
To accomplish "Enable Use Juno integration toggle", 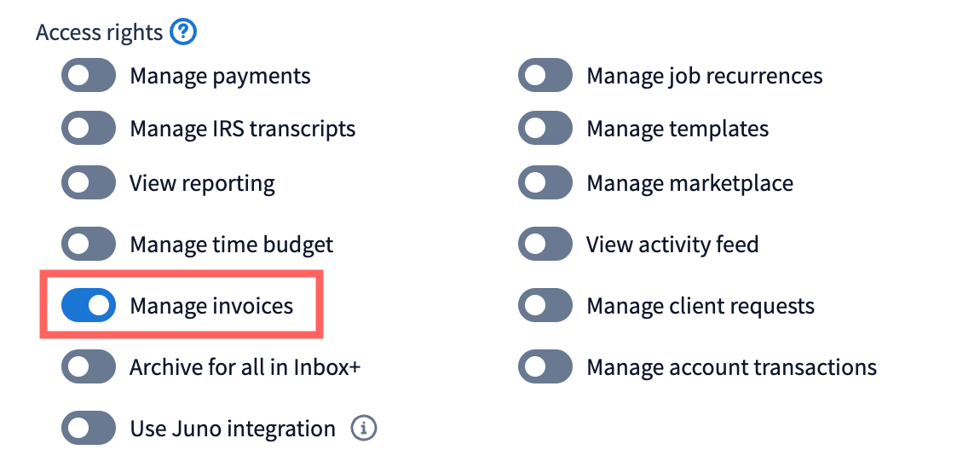I will [x=88, y=428].
